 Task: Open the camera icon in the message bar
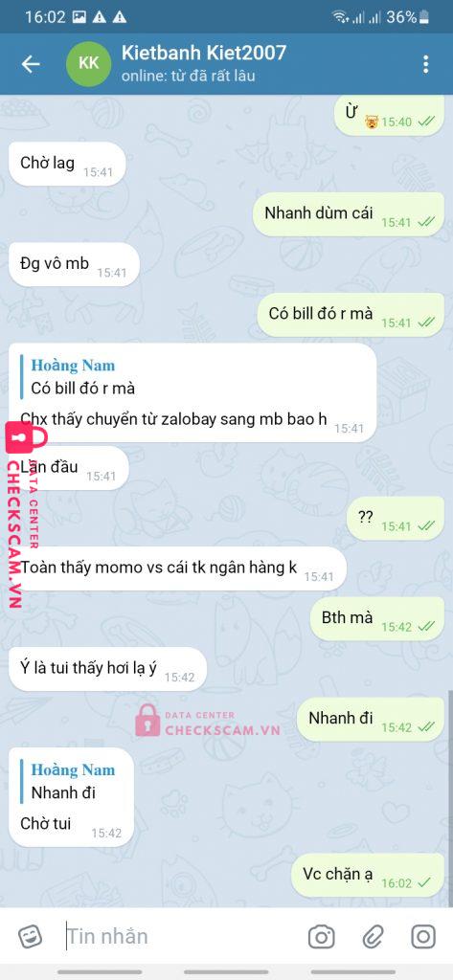coord(322,936)
